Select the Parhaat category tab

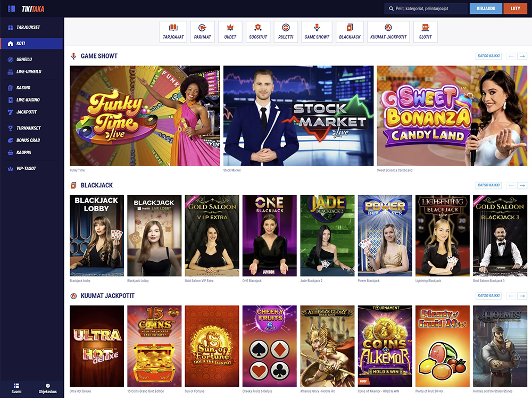tap(203, 31)
